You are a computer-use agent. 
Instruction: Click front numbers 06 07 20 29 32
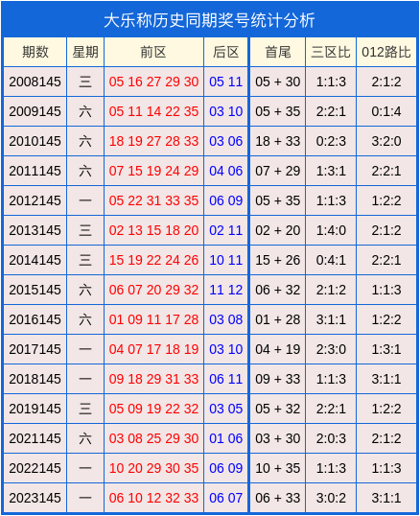click(x=153, y=290)
